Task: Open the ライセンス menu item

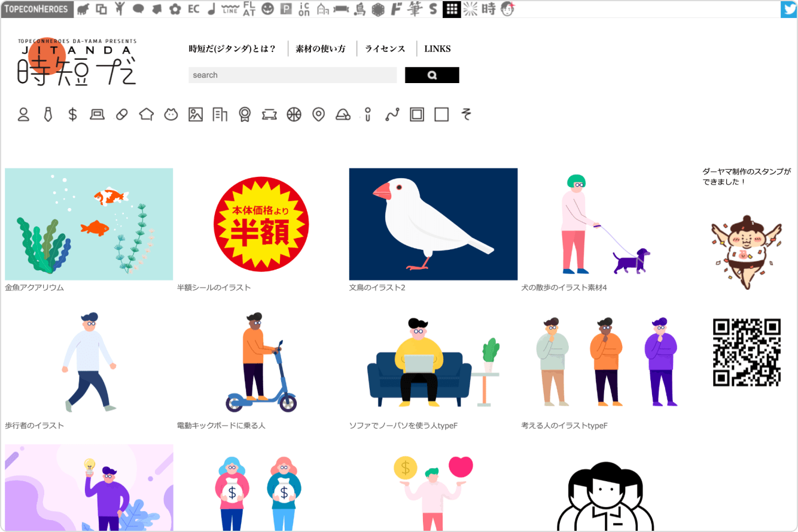Action: 385,49
